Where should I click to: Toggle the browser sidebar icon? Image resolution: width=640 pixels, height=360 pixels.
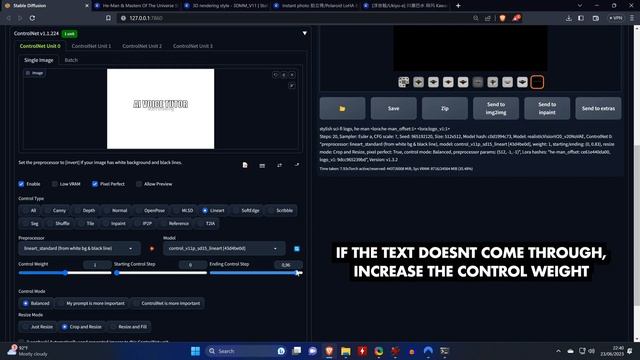[x=580, y=18]
